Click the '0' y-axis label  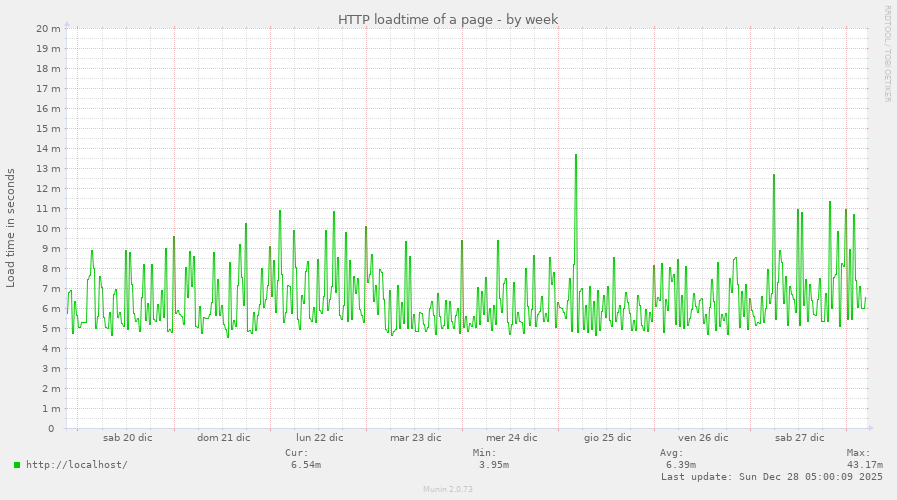click(51, 428)
